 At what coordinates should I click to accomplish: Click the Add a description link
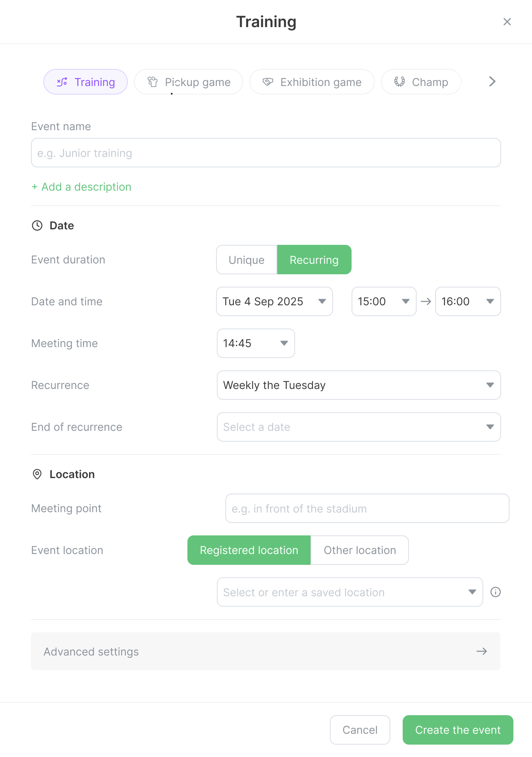(x=81, y=187)
